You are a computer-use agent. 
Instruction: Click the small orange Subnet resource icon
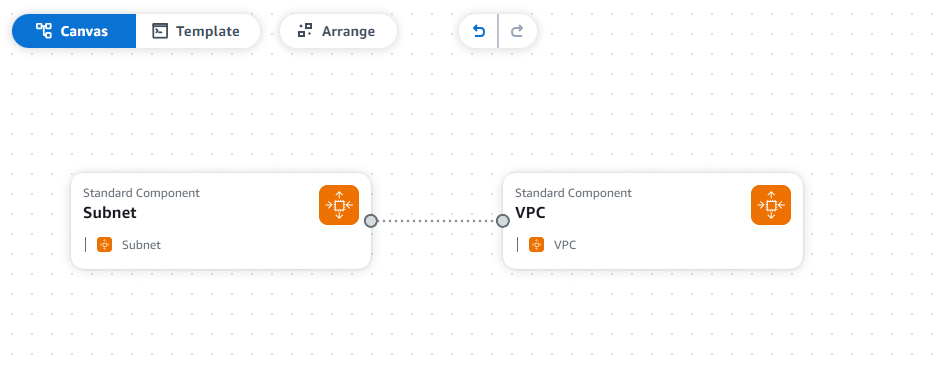coord(104,244)
